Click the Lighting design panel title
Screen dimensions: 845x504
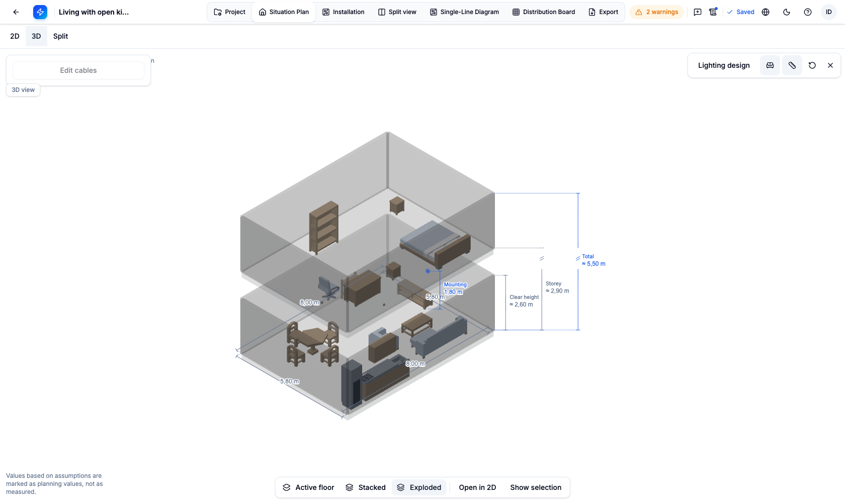(724, 65)
